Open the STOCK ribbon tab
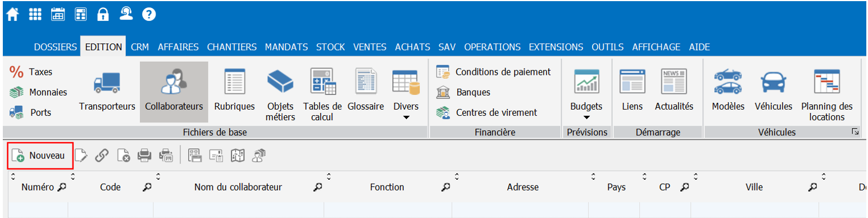 point(330,47)
